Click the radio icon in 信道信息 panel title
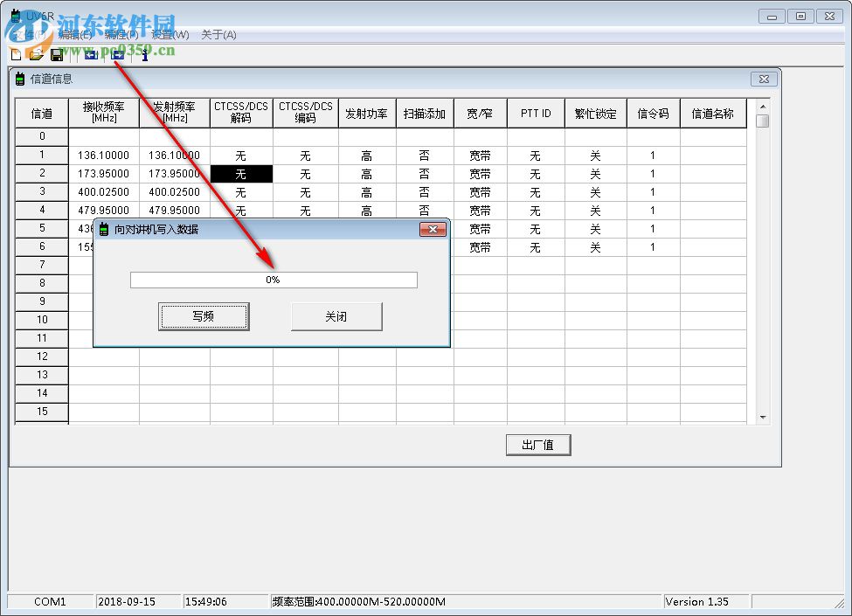 [x=19, y=79]
